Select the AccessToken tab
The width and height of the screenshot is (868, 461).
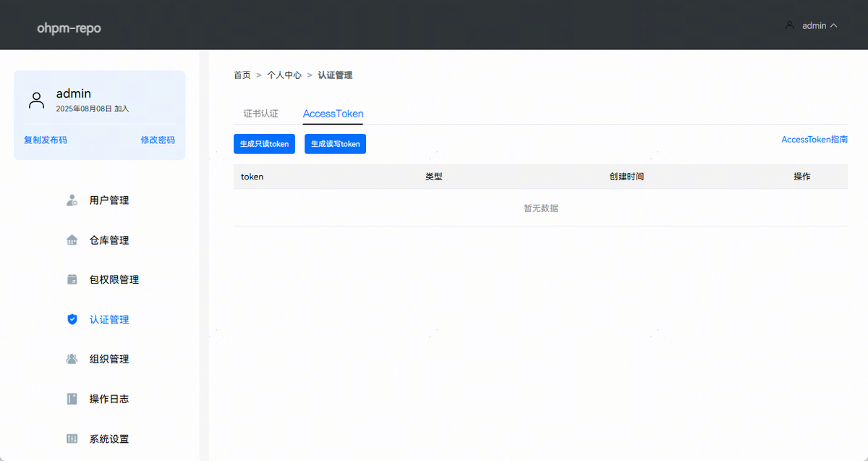click(333, 114)
